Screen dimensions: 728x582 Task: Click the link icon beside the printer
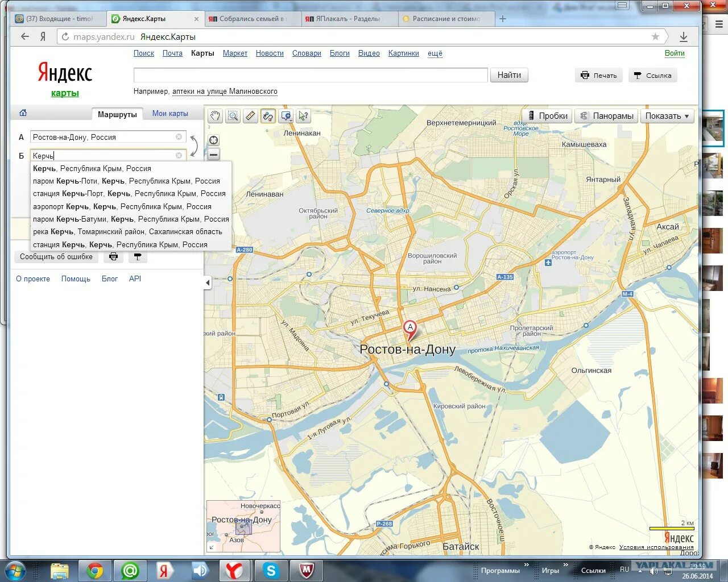pos(138,256)
